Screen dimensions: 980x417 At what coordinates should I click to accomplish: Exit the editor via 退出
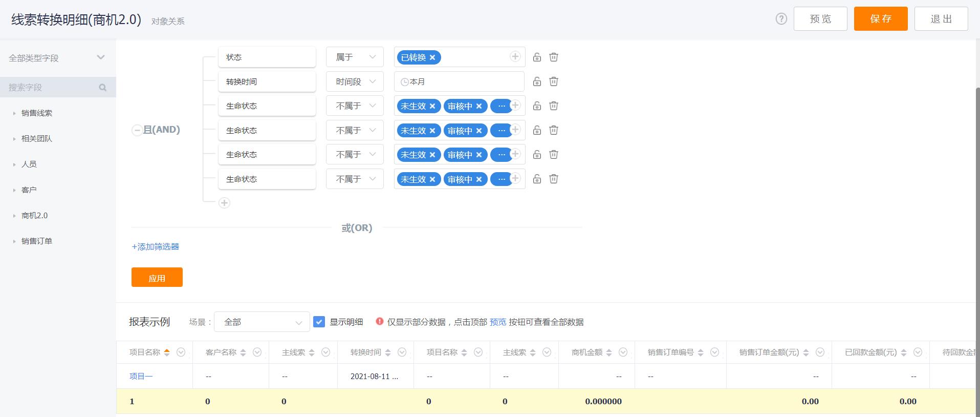(941, 19)
